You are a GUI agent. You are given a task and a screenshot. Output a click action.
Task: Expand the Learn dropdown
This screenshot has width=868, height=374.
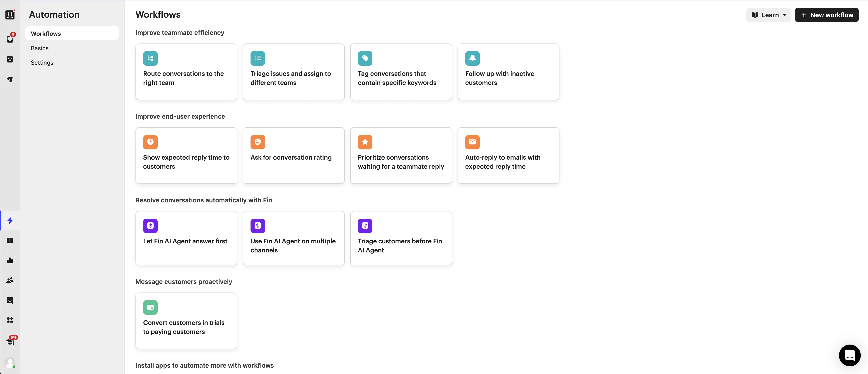pyautogui.click(x=768, y=15)
